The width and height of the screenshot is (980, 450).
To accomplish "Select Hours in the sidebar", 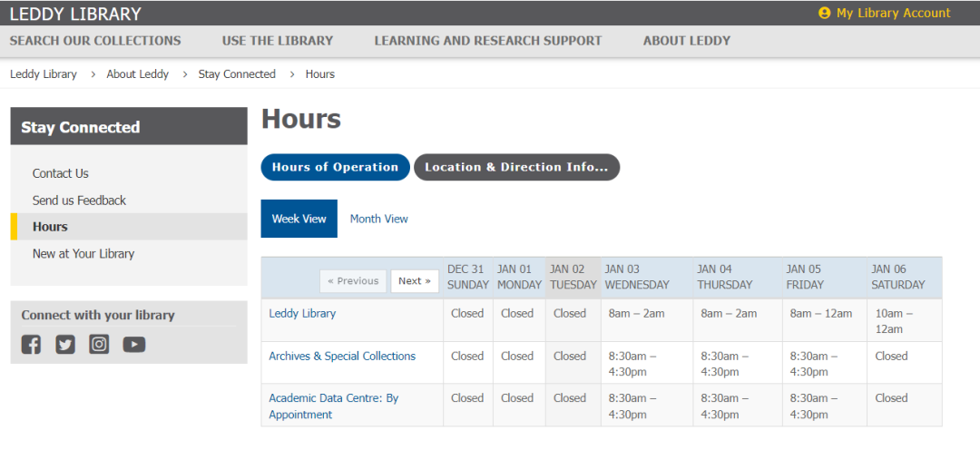I will (x=129, y=226).
